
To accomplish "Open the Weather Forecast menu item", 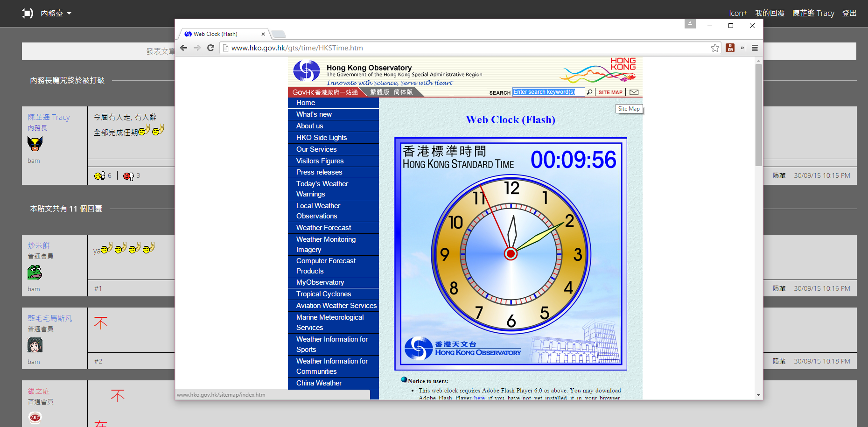I will tap(323, 228).
